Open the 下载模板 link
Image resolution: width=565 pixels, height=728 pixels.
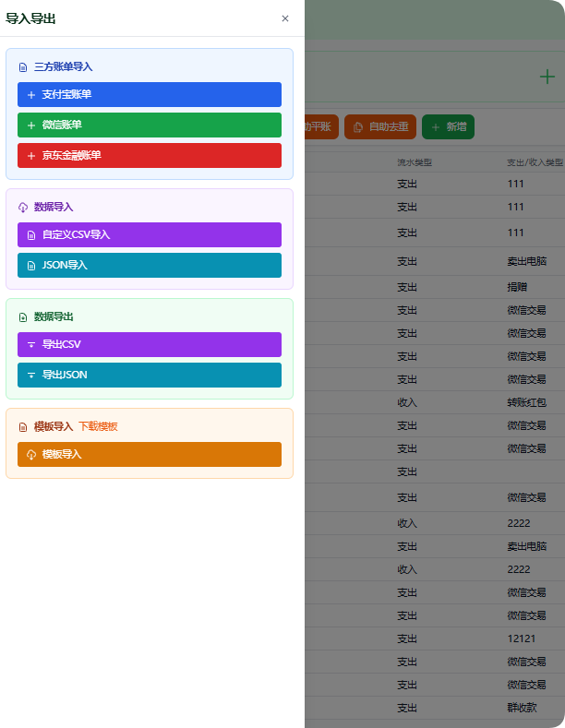98,426
